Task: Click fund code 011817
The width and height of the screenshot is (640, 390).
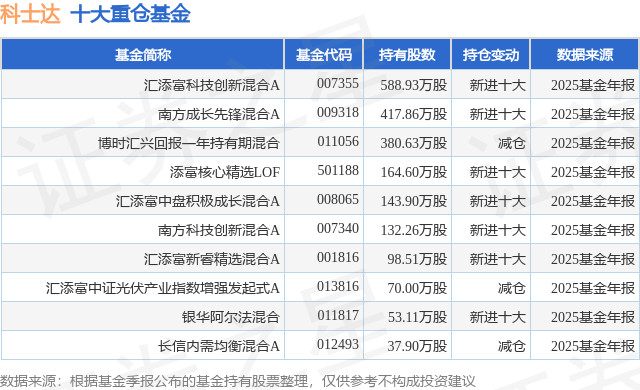Action: pos(338,315)
